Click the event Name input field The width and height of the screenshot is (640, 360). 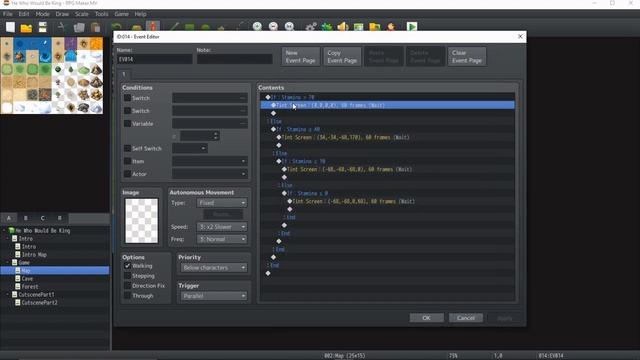[x=155, y=59]
